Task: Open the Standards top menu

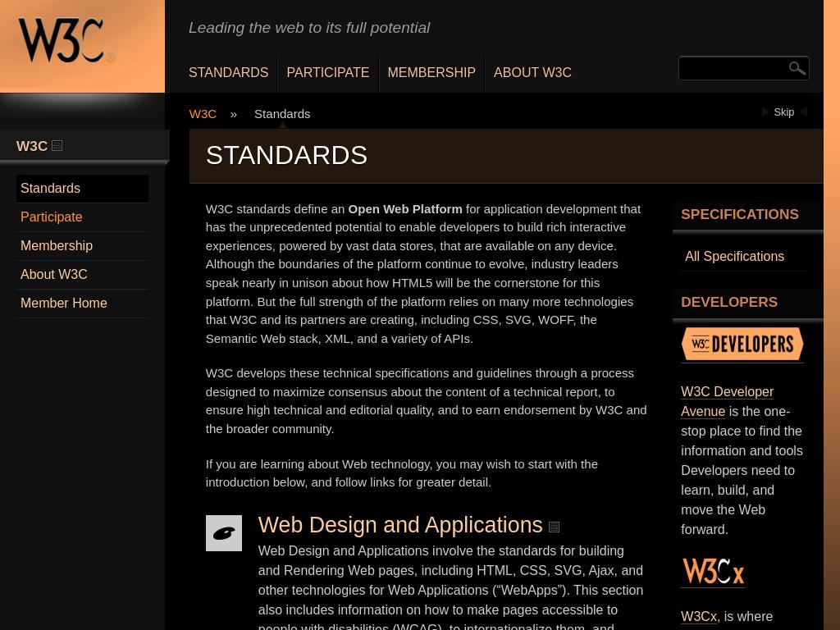Action: 228,72
